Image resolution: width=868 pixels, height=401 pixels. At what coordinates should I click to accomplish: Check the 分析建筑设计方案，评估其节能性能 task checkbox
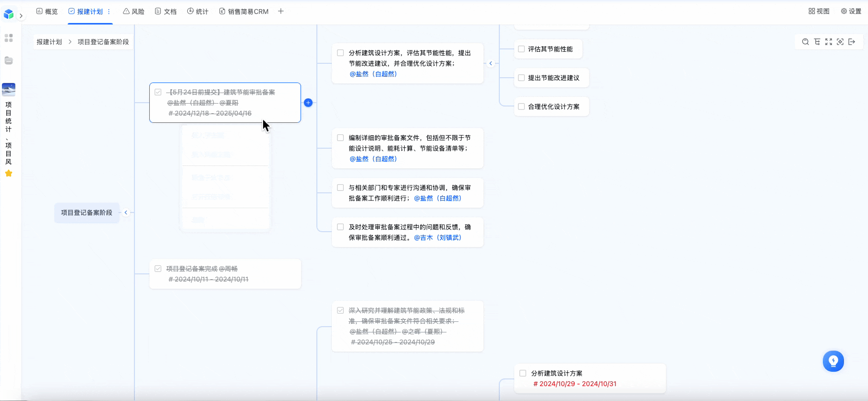[x=340, y=53]
